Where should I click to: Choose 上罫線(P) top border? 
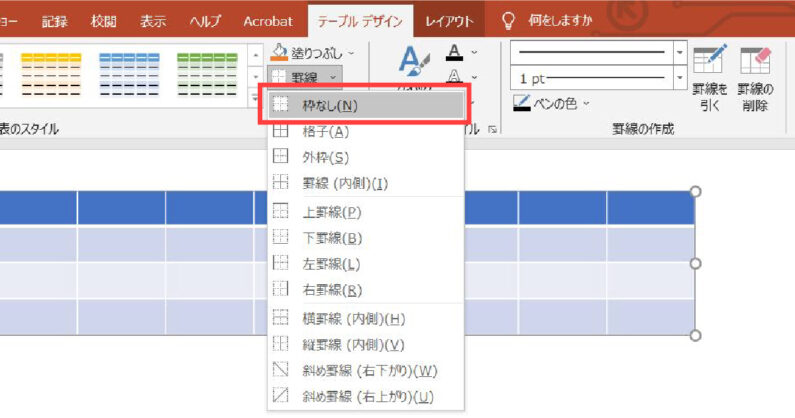pos(366,212)
